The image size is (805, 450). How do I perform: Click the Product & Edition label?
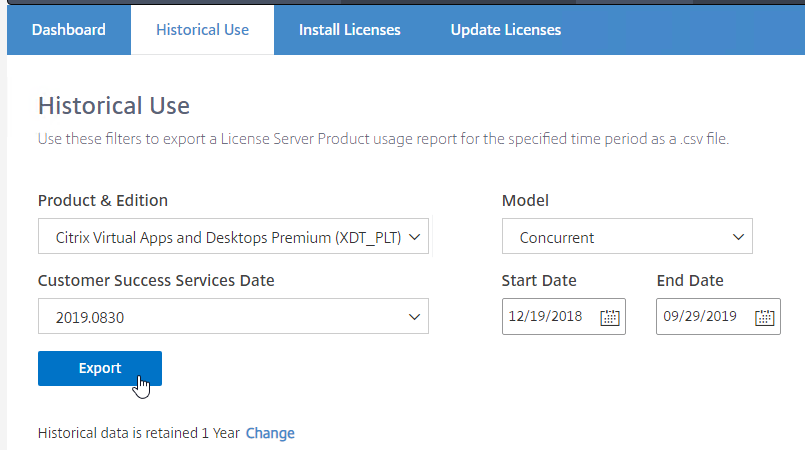tap(103, 200)
